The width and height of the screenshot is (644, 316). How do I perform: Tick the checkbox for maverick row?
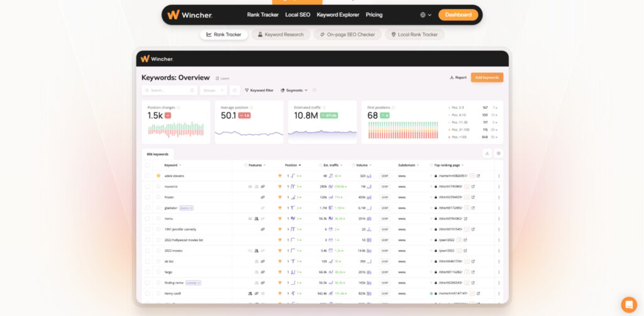pos(147,187)
